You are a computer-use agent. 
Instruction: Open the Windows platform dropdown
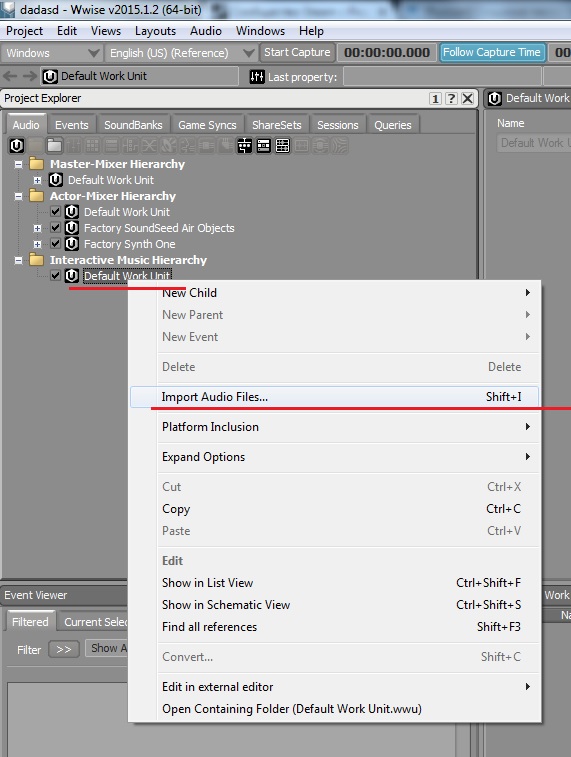coord(52,53)
